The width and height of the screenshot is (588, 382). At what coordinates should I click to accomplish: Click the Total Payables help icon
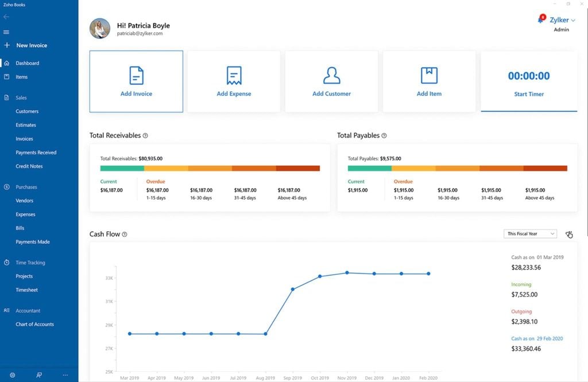pos(384,135)
